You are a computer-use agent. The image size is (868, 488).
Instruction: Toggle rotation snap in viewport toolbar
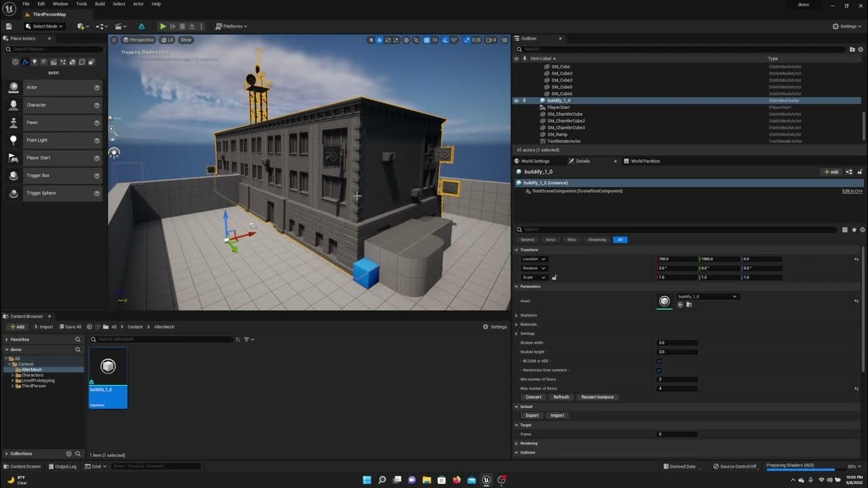[x=446, y=40]
